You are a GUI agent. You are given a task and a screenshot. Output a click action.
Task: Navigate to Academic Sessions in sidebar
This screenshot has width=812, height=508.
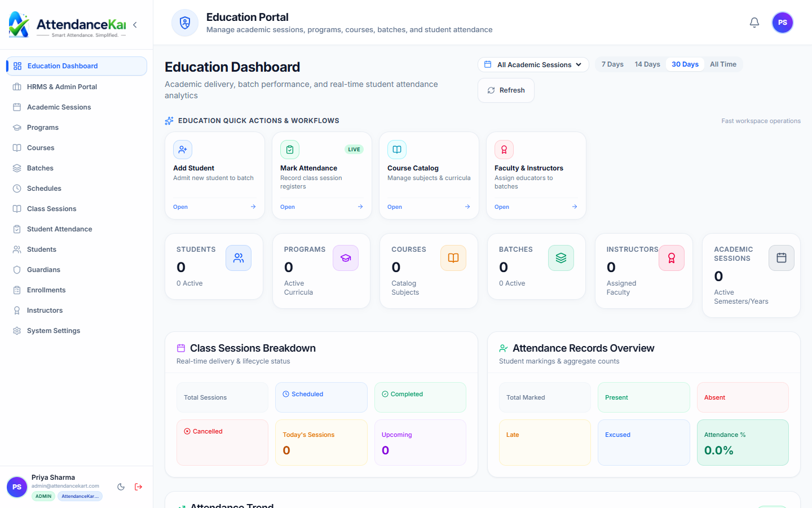click(77, 107)
